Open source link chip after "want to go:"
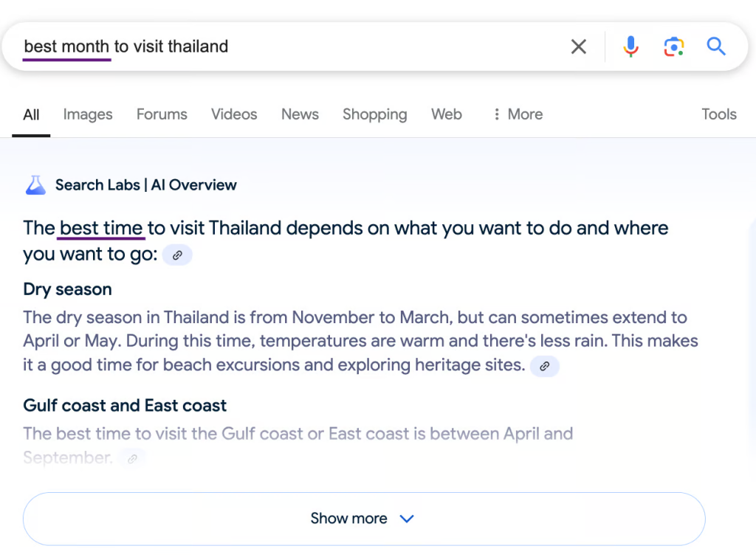This screenshot has height=560, width=756. [x=177, y=255]
